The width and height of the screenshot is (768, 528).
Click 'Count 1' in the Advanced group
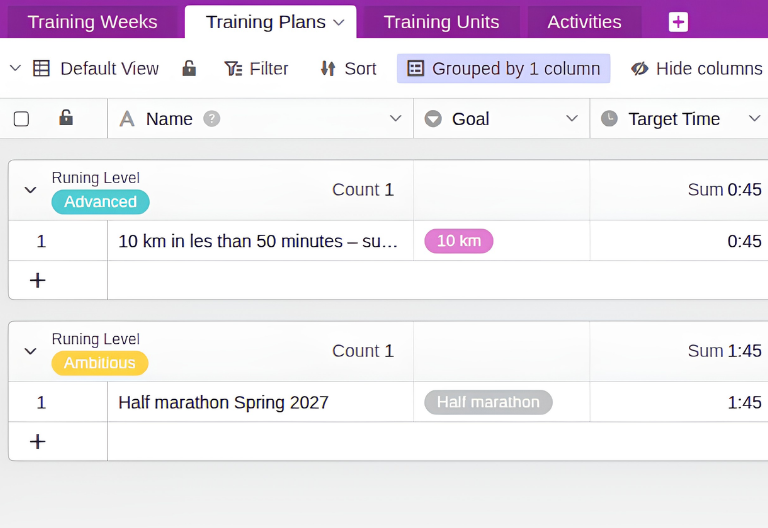tap(363, 190)
